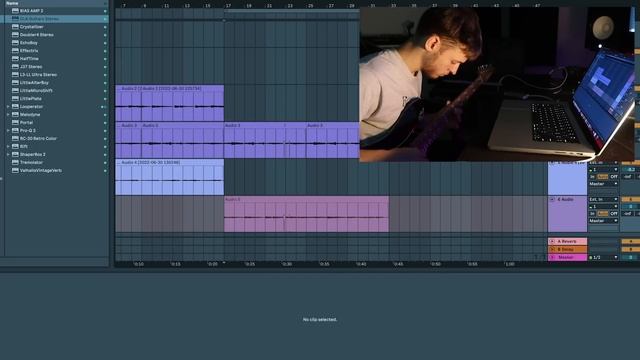Set monitor to In on track above 4 Audio

(593, 177)
